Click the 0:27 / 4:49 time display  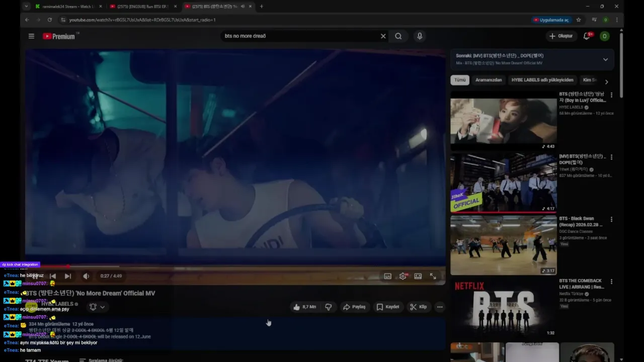pyautogui.click(x=111, y=276)
